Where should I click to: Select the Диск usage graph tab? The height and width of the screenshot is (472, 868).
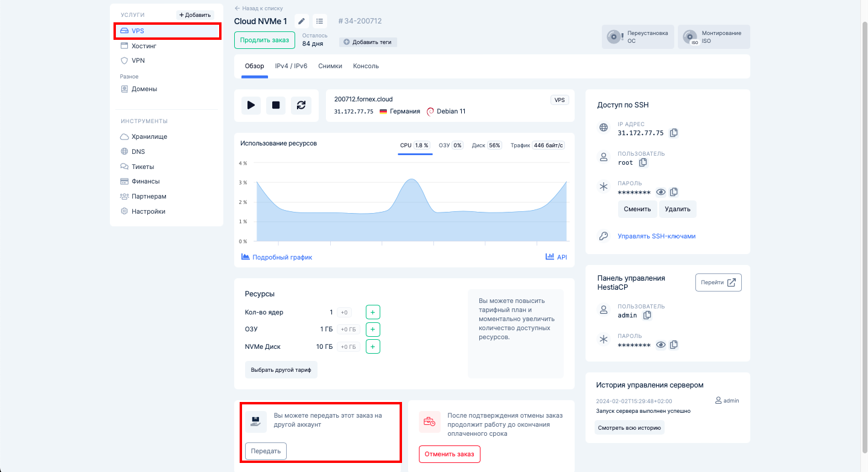click(x=487, y=145)
